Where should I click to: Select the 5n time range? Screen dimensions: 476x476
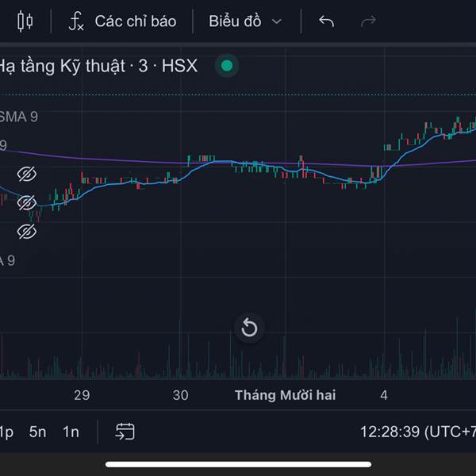tap(37, 432)
